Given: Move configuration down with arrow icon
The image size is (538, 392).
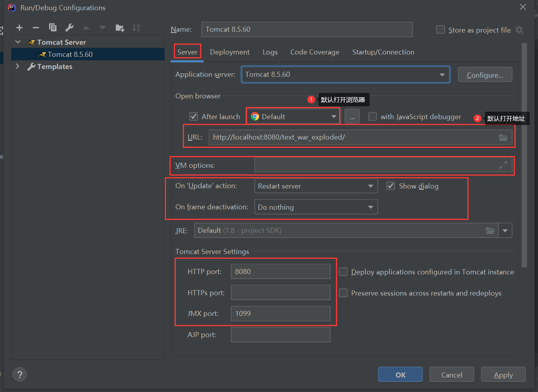Looking at the screenshot, I should [x=102, y=27].
